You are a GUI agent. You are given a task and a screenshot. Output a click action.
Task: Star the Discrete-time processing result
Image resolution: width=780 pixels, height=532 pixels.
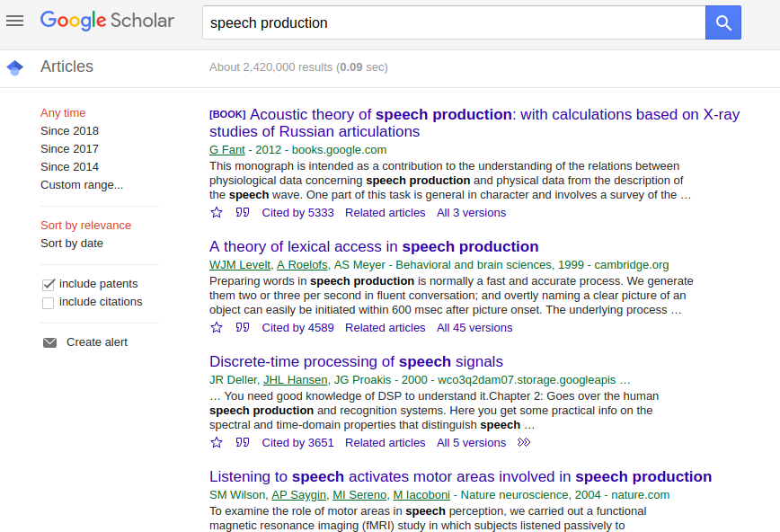click(x=217, y=442)
